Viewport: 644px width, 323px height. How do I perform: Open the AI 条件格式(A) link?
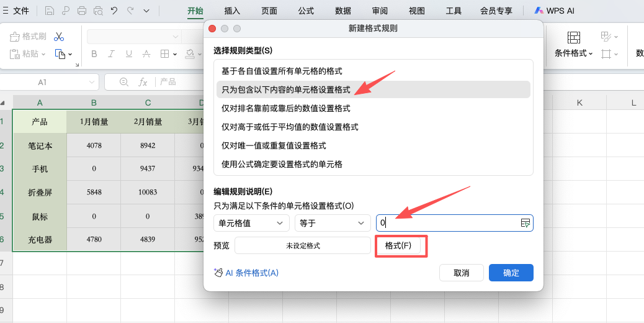point(252,273)
